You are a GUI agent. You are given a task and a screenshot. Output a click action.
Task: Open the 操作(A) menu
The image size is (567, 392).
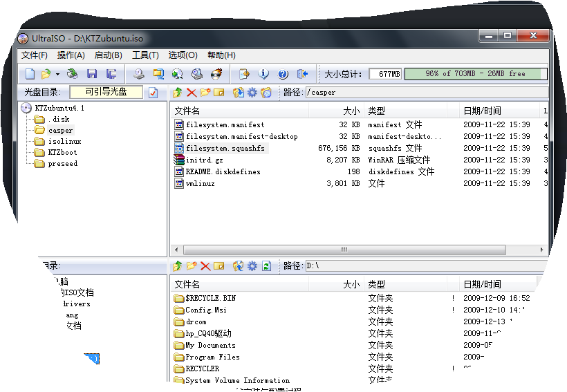click(x=71, y=55)
